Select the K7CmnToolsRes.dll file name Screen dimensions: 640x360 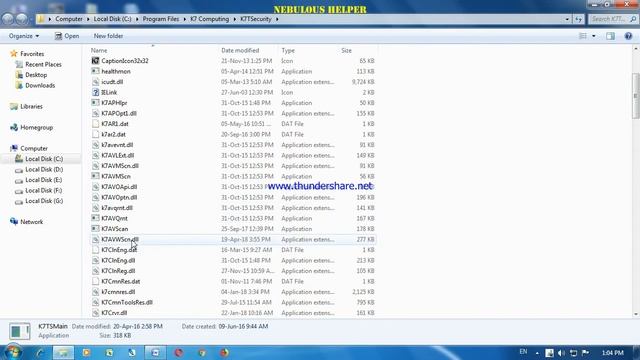click(x=127, y=302)
